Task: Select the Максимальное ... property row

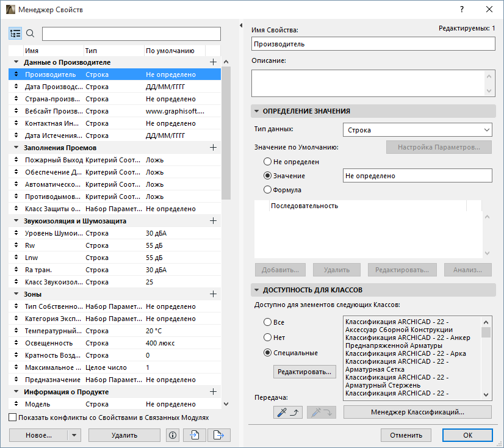Action: (115, 367)
